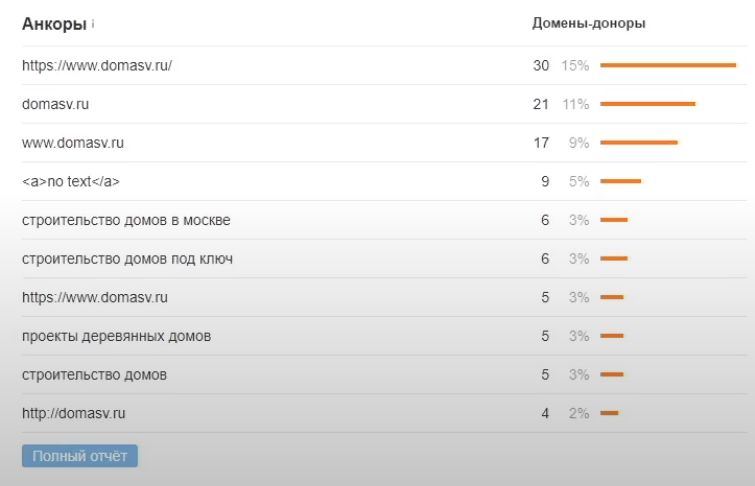Click anchor проекты деревянных домов

tap(116, 336)
